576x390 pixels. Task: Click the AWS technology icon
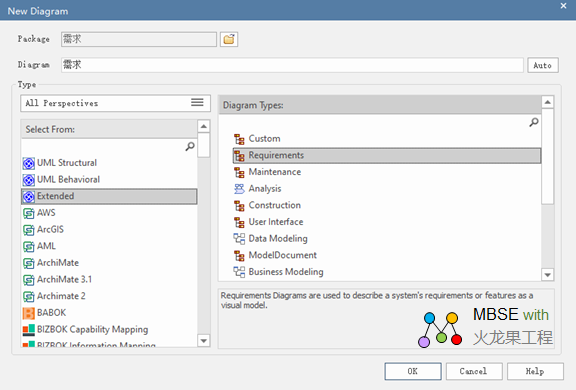pyautogui.click(x=29, y=213)
